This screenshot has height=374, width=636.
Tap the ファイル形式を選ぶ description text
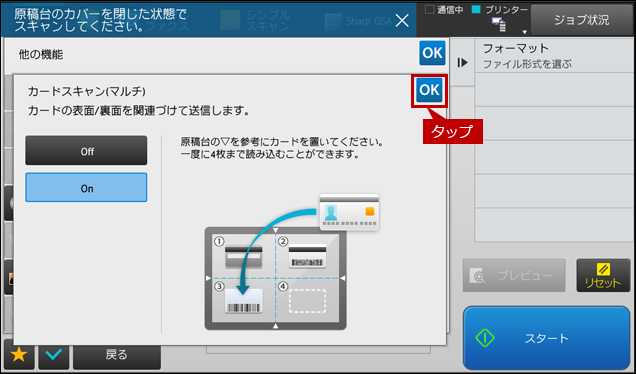point(527,64)
